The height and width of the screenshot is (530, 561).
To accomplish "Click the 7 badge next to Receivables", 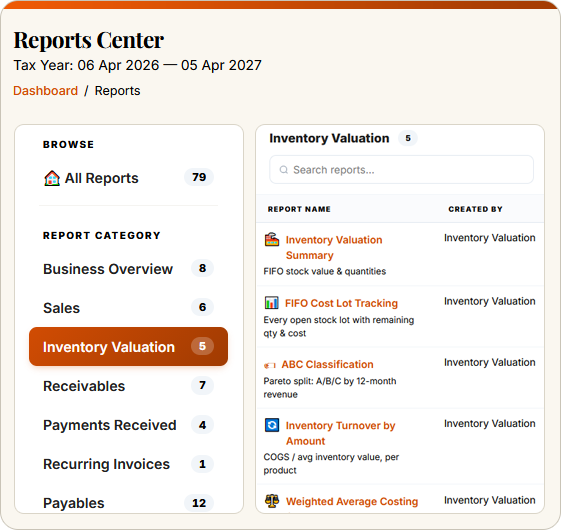I will pyautogui.click(x=203, y=385).
